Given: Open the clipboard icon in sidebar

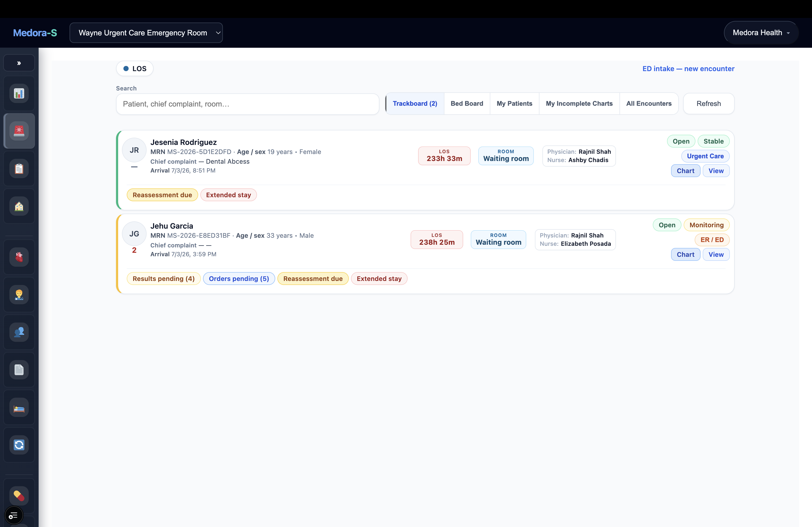Looking at the screenshot, I should pos(19,169).
